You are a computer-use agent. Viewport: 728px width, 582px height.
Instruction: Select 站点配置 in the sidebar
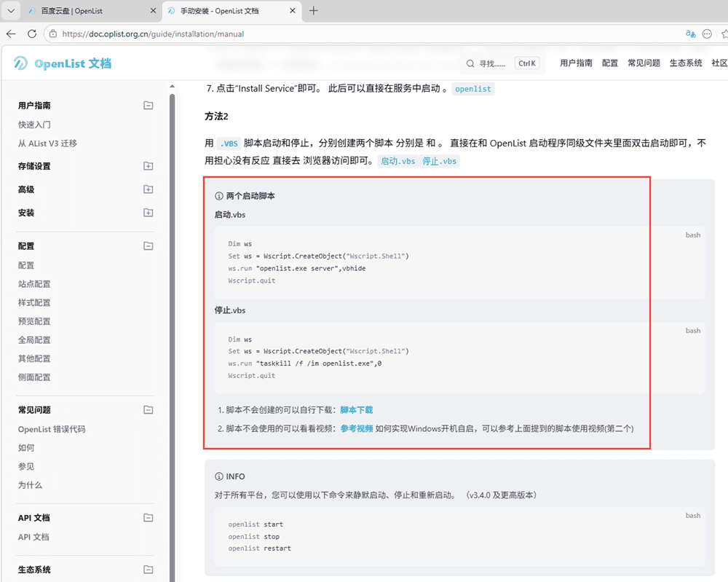[34, 284]
